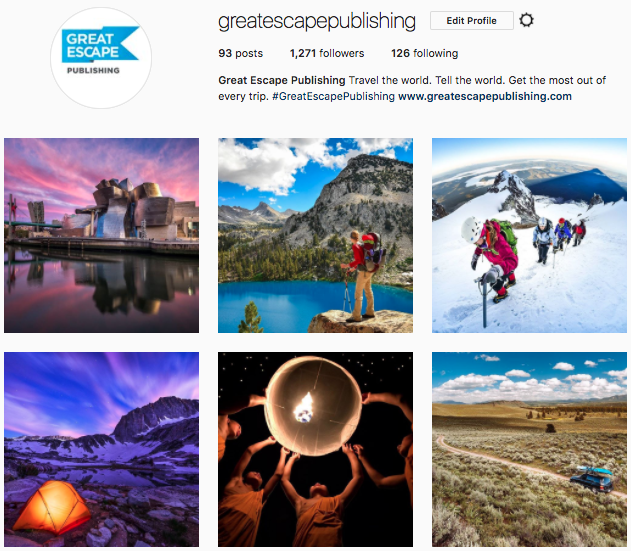Open the Guggenheim museum sunset photo
The image size is (631, 551).
point(101,235)
